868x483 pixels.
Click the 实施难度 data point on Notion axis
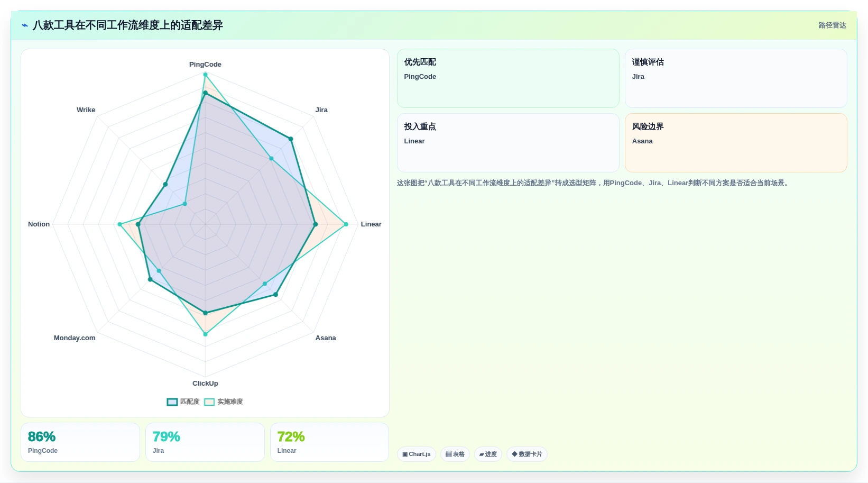coord(120,224)
